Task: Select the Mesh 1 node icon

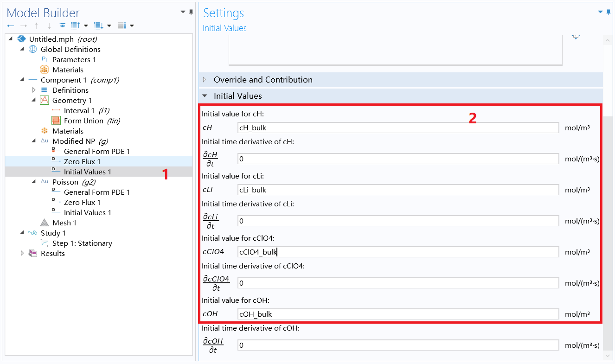Action: click(x=44, y=223)
